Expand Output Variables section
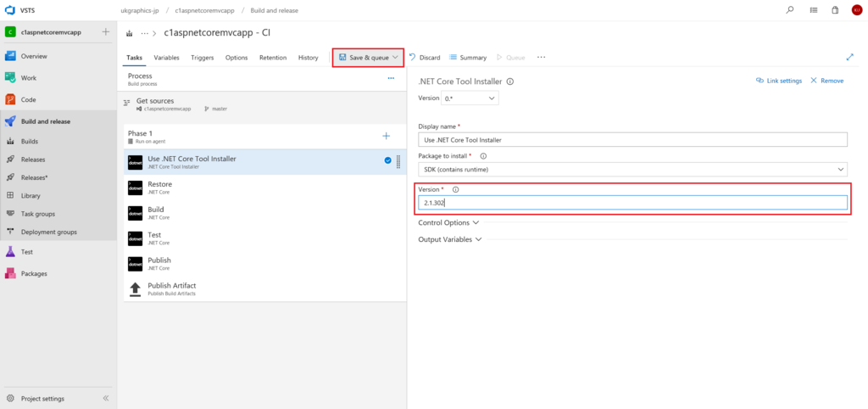 point(449,239)
